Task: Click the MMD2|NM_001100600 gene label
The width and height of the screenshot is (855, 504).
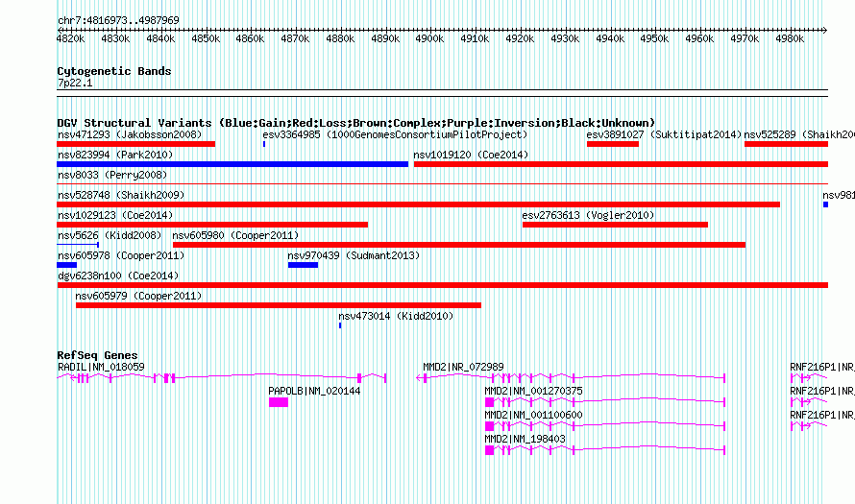Action: pos(533,415)
